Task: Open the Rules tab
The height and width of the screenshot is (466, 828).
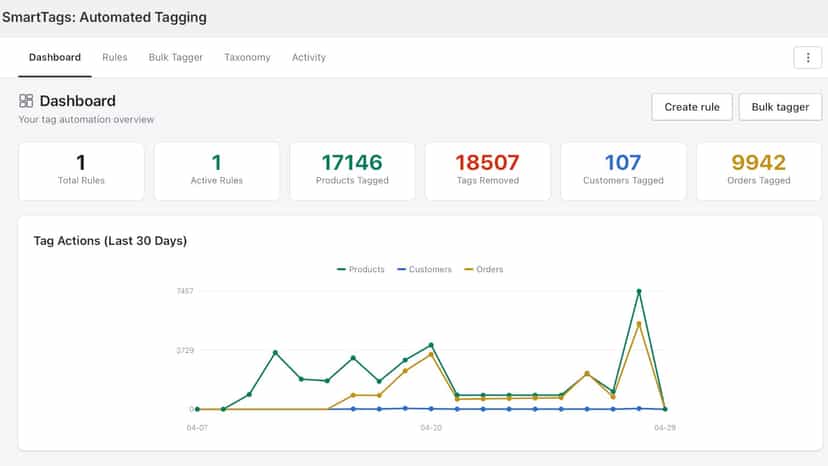Action: click(115, 57)
